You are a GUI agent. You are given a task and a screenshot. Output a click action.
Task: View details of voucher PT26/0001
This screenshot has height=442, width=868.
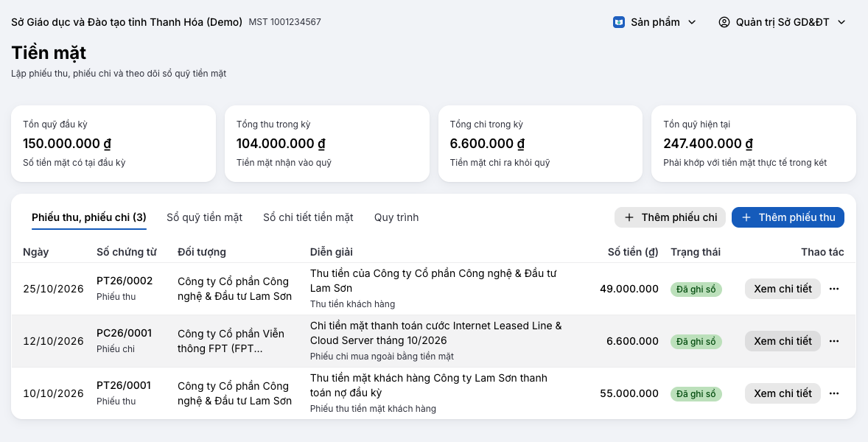pos(783,393)
